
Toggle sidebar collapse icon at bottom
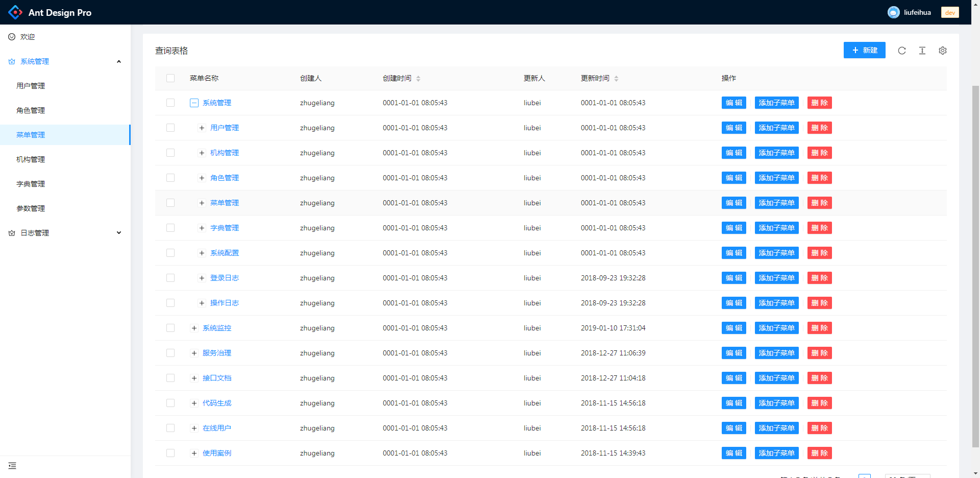click(x=12, y=466)
